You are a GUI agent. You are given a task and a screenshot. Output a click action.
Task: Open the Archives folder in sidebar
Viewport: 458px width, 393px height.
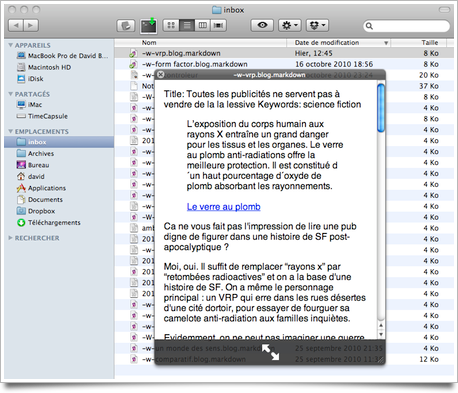[59, 154]
